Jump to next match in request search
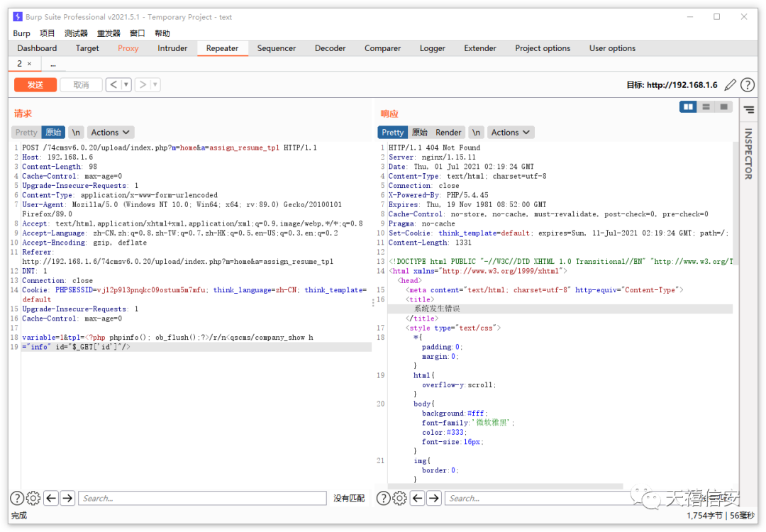 [68, 498]
